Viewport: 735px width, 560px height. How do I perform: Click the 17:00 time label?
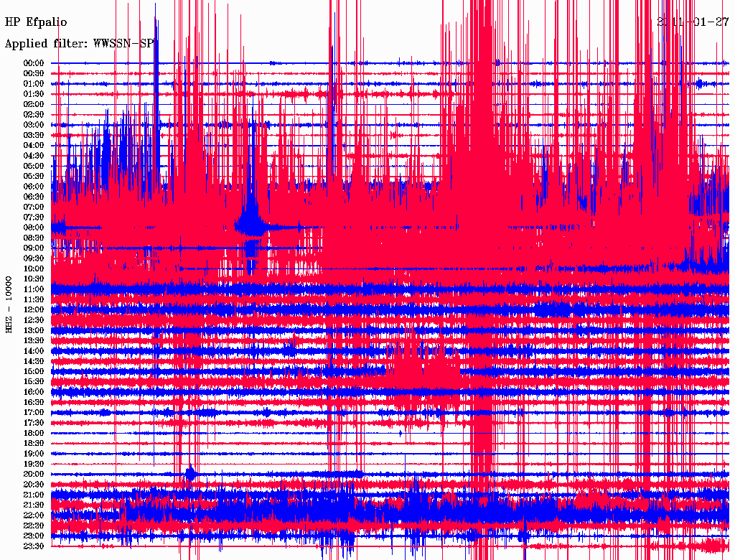[x=34, y=413]
